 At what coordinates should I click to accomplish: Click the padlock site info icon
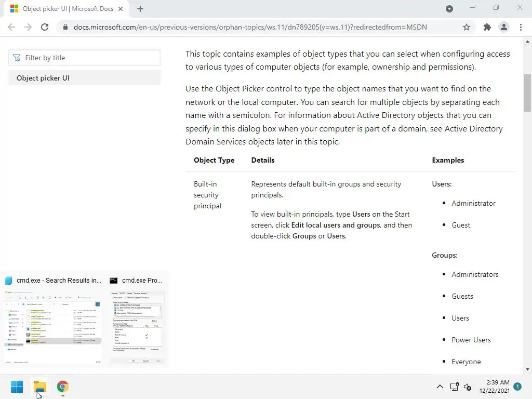(65, 27)
